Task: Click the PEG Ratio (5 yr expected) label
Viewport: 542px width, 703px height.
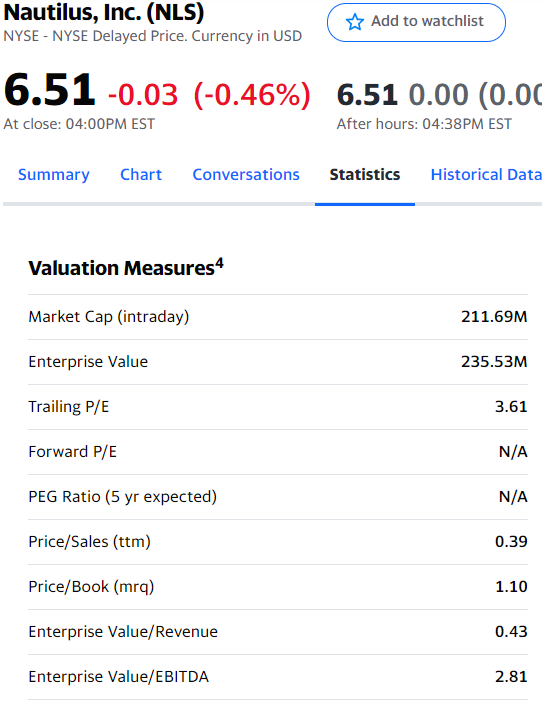Action: (x=122, y=497)
